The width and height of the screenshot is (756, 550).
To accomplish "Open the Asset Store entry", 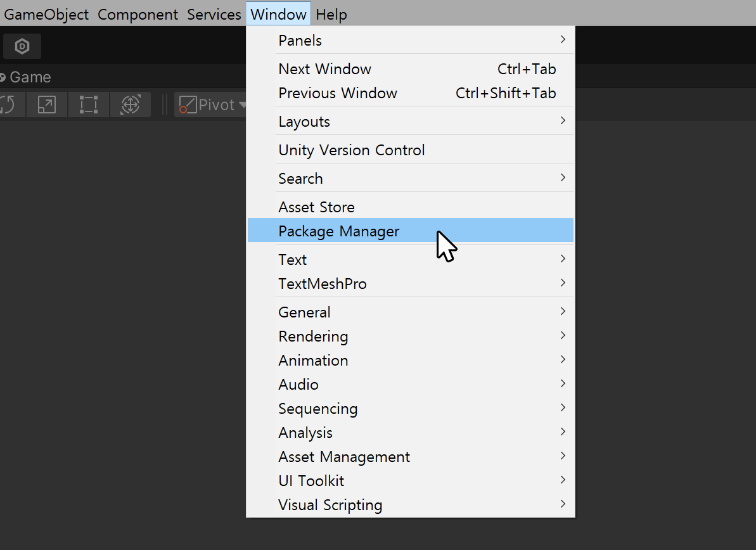I will click(x=316, y=207).
